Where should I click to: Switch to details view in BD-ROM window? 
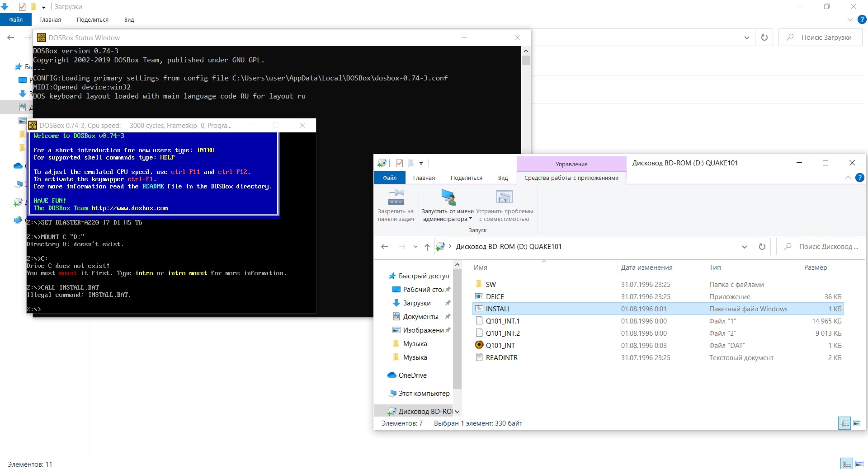844,423
